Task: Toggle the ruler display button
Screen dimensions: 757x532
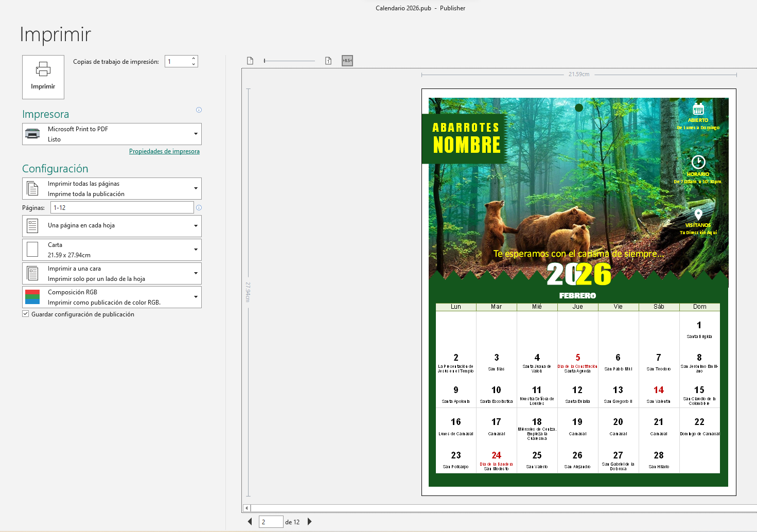Action: coord(347,61)
